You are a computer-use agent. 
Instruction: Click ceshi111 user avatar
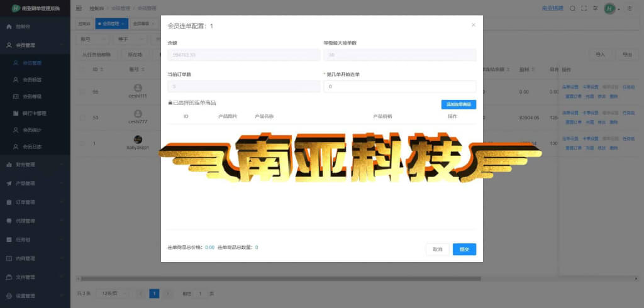pyautogui.click(x=138, y=88)
